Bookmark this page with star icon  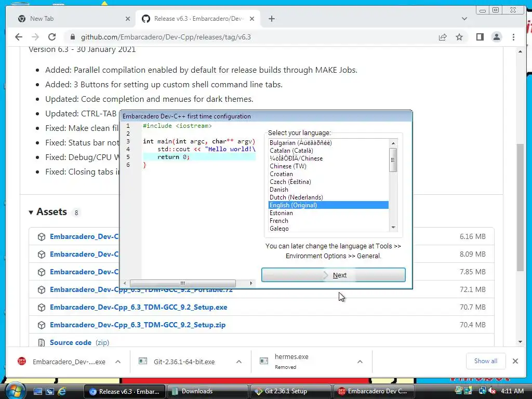pos(459,37)
